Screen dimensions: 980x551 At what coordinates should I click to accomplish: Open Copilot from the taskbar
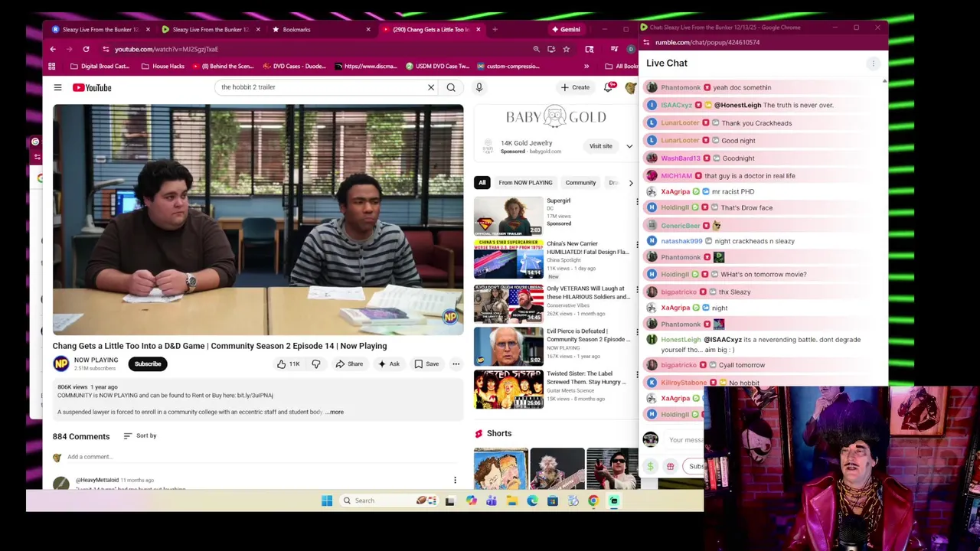click(x=471, y=500)
